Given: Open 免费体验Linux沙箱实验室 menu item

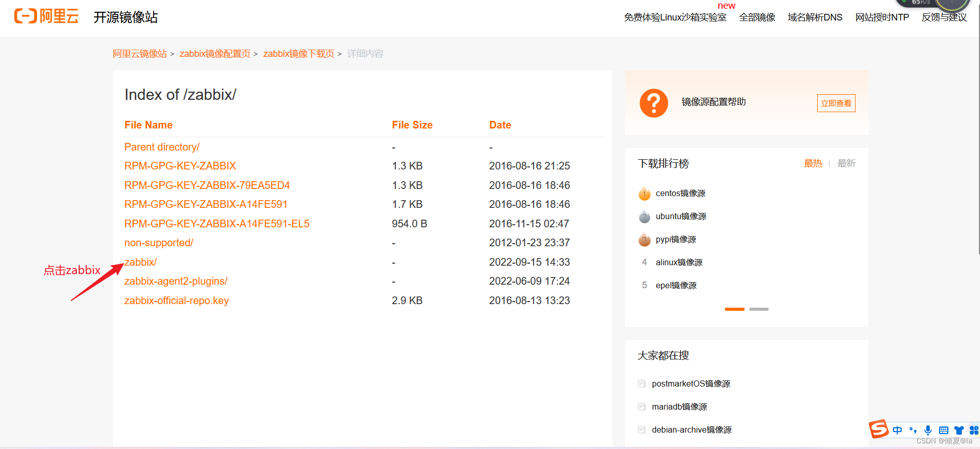Looking at the screenshot, I should [x=675, y=17].
